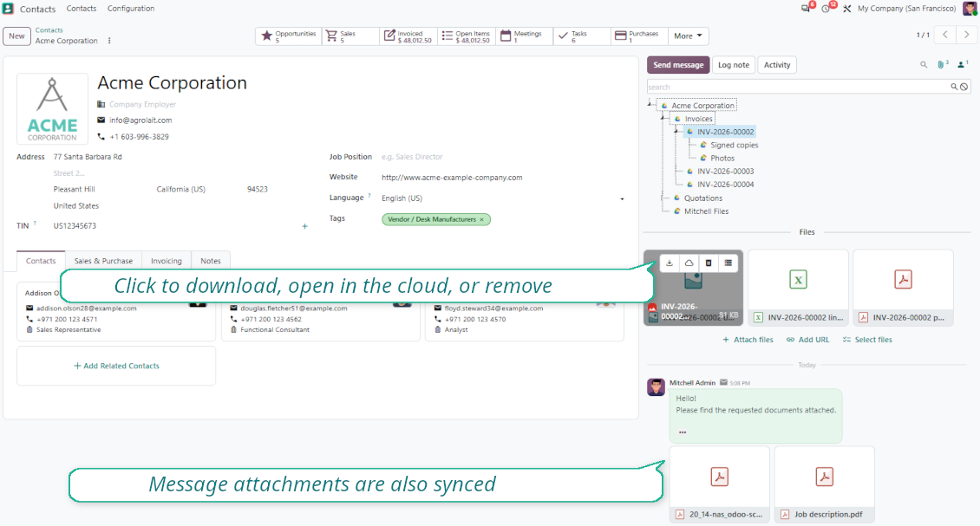
Task: Remove the Vendor / Desk Manufacturers tag
Action: click(482, 220)
